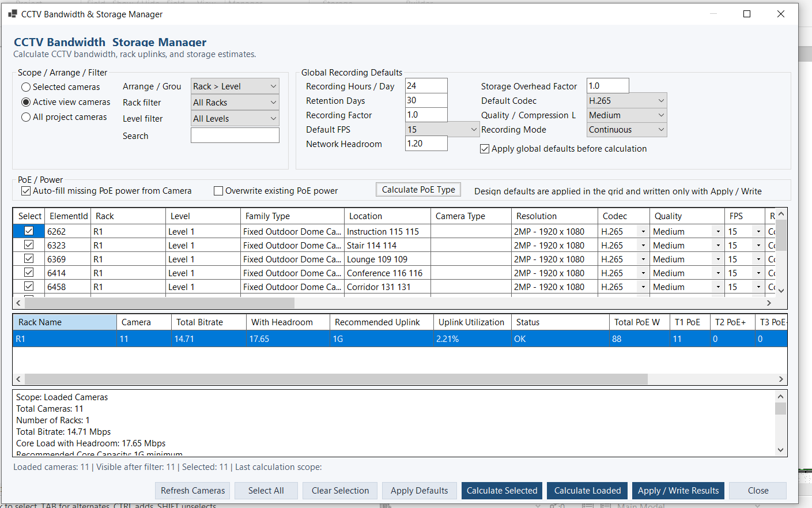
Task: Click Apply / Write Results button
Action: 678,491
